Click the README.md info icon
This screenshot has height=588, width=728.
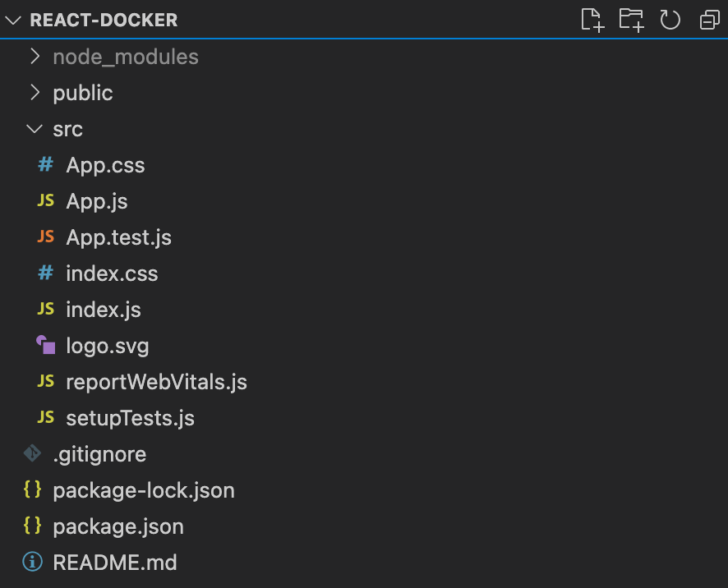[32, 562]
